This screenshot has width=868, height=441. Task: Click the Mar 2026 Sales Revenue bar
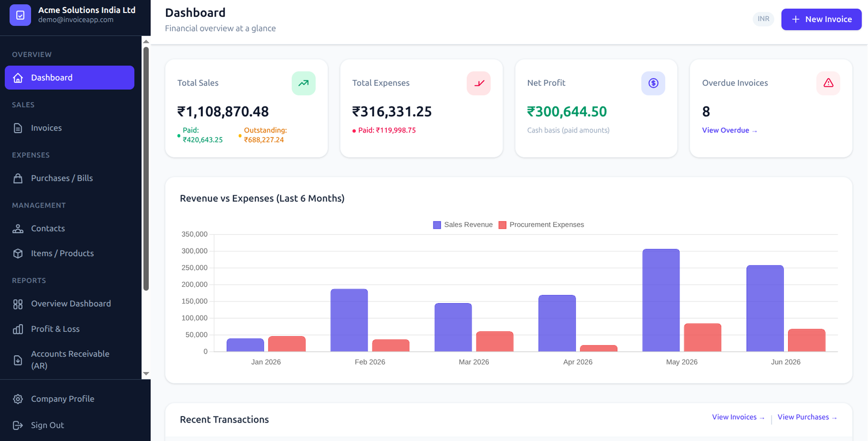click(453, 327)
